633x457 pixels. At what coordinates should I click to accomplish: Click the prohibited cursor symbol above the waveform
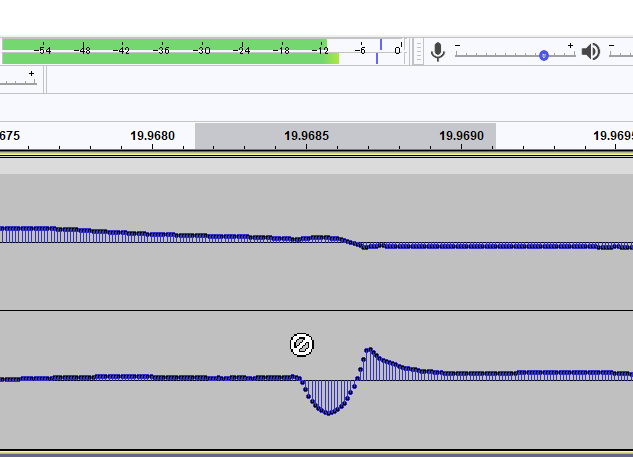(302, 345)
